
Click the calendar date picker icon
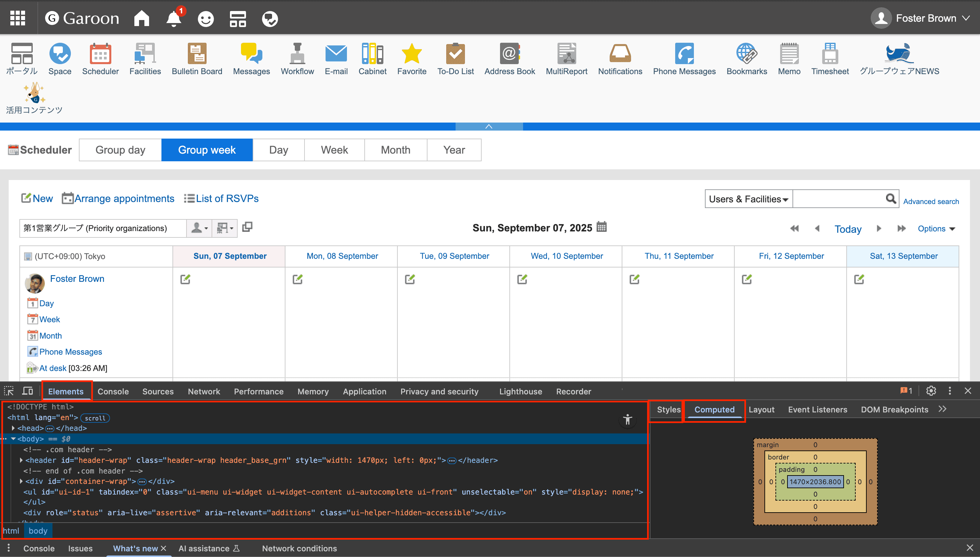point(602,227)
